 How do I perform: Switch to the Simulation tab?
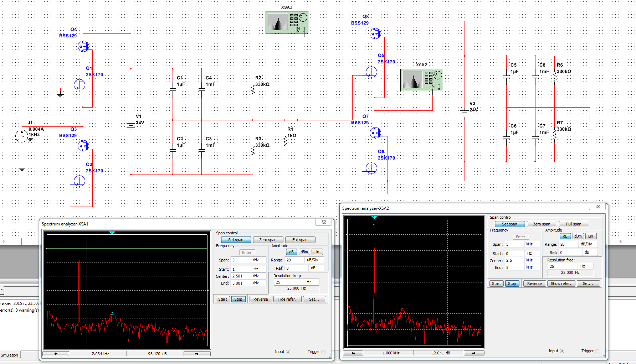point(10,355)
